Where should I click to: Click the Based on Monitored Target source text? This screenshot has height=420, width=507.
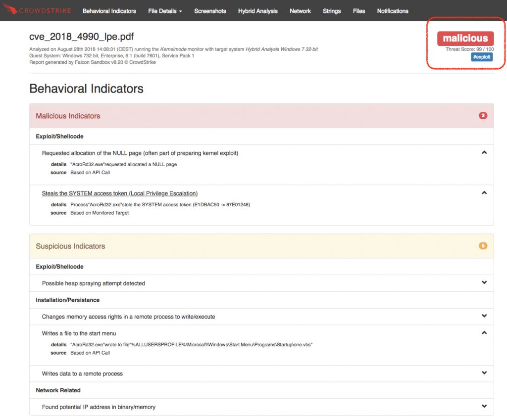pos(100,213)
